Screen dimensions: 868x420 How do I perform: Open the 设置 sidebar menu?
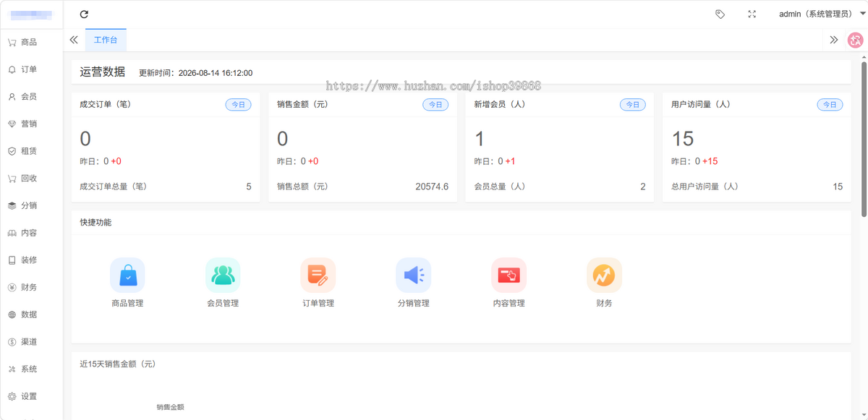(31, 396)
